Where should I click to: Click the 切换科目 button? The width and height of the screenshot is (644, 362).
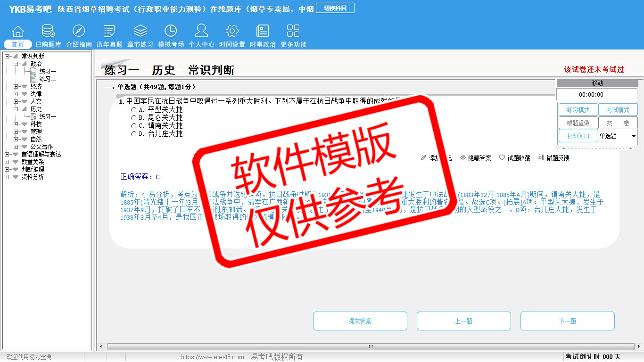335,8
